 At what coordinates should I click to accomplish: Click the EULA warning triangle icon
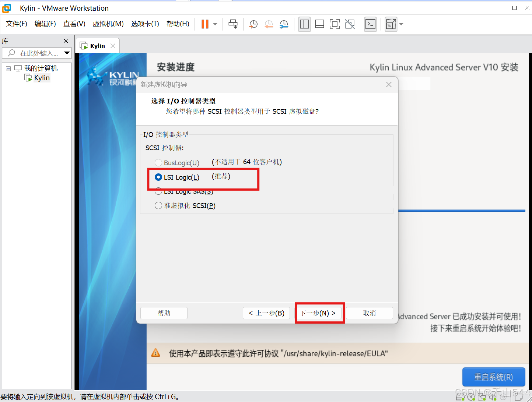(x=156, y=353)
